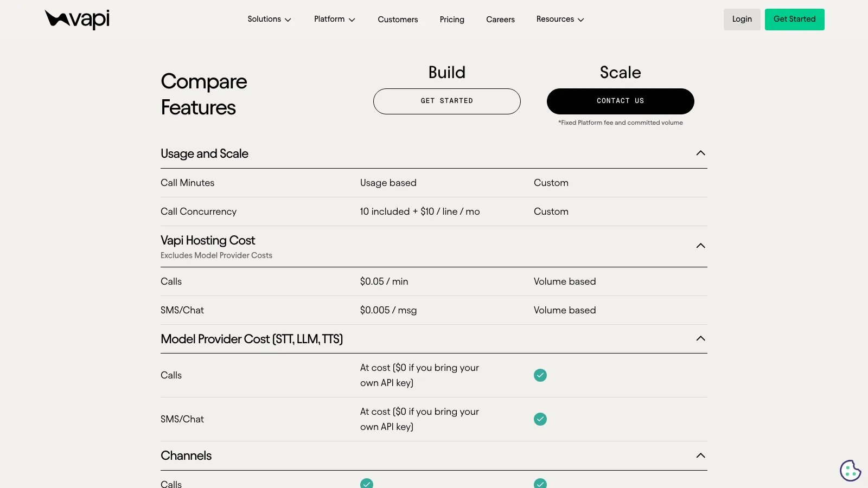Click the "$0.005 / msg" value
This screenshot has width=868, height=488.
pyautogui.click(x=388, y=310)
